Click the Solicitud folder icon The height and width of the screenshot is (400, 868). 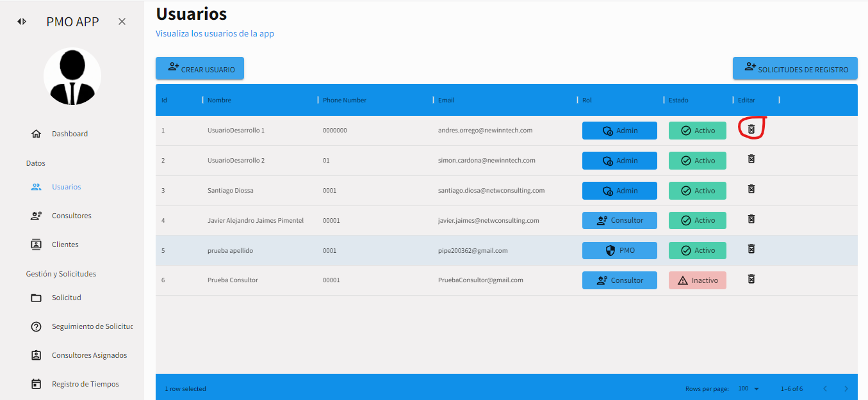click(37, 298)
